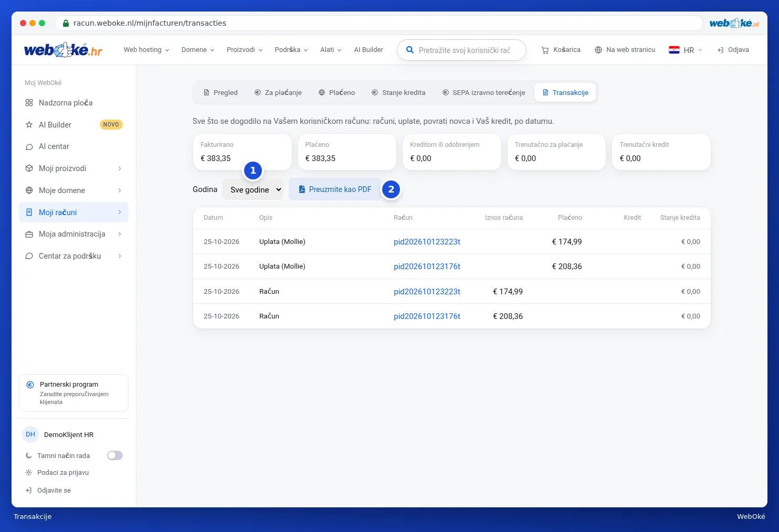Open the Web hosting menu
779x532 pixels.
click(x=146, y=50)
